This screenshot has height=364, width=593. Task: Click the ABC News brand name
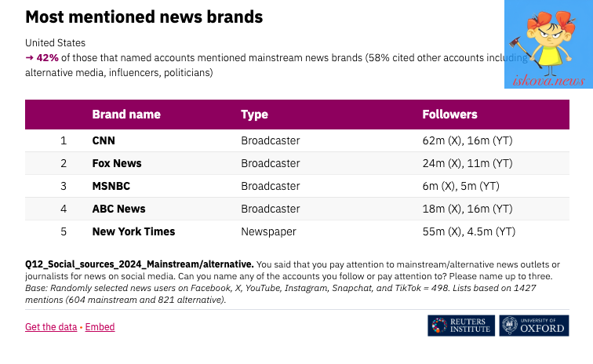click(118, 209)
